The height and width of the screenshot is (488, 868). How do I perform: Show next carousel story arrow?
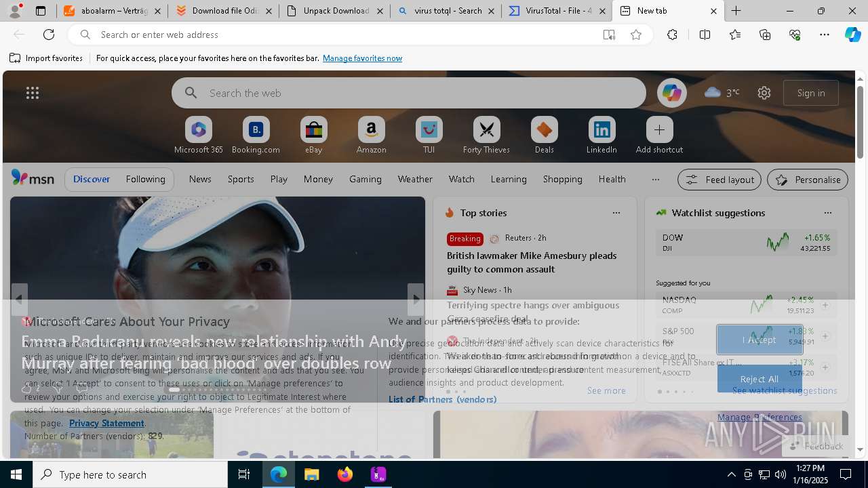point(416,298)
